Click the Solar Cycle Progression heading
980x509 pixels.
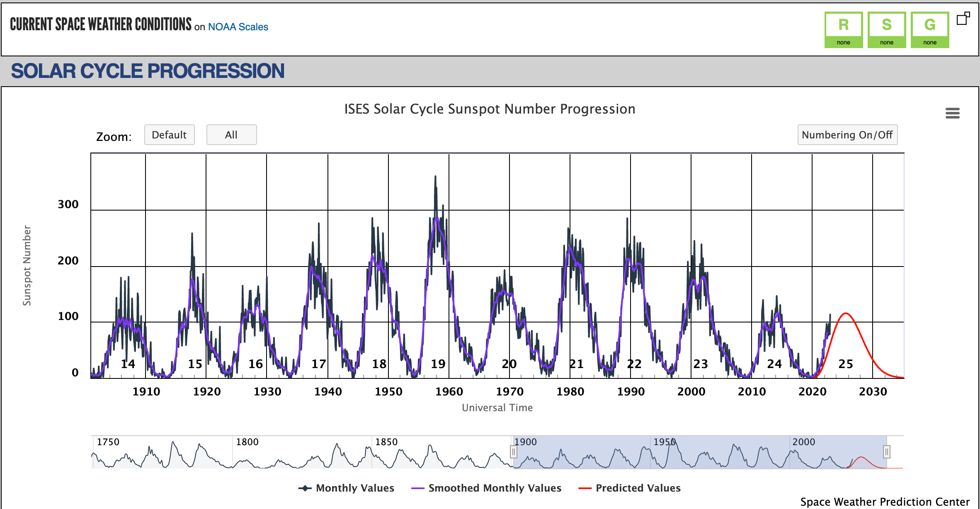tap(148, 71)
